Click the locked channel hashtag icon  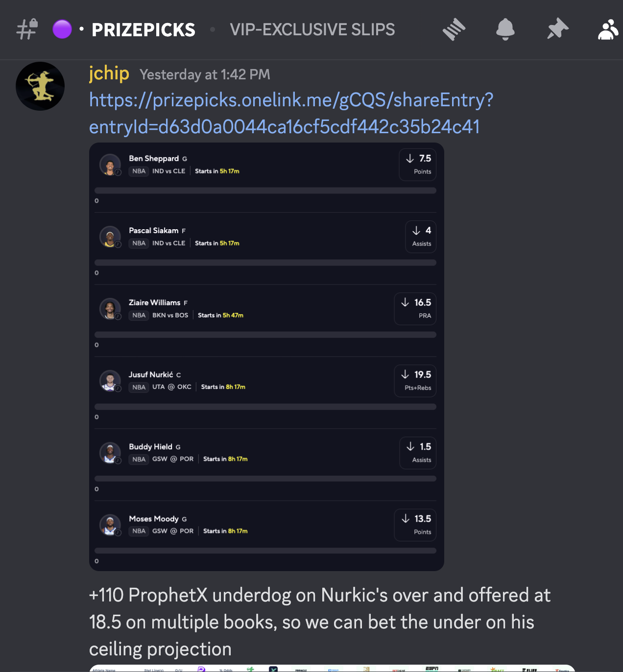27,29
